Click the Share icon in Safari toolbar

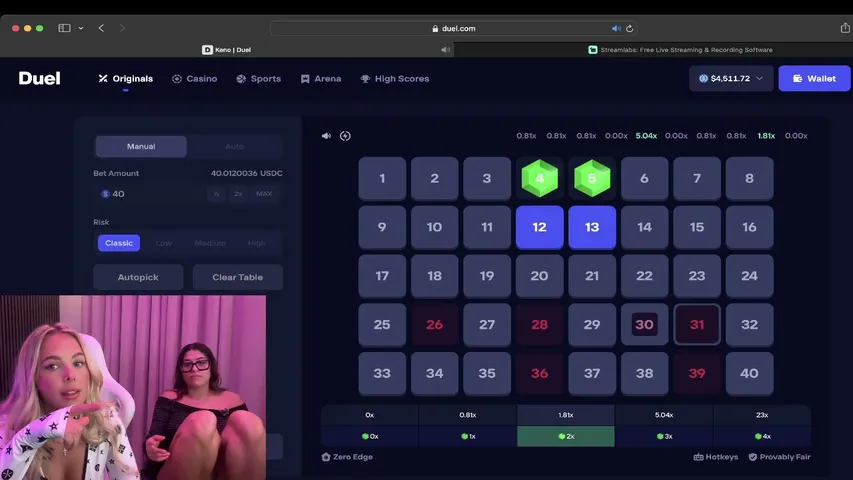click(845, 28)
